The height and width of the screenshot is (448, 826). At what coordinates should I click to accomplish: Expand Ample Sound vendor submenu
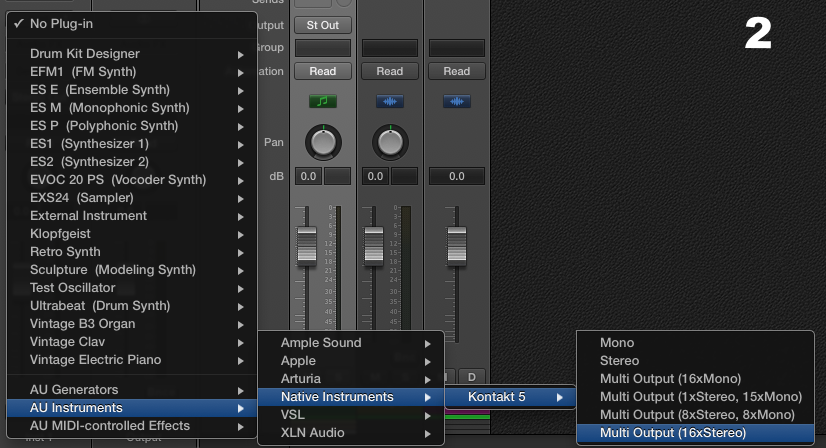tap(351, 343)
